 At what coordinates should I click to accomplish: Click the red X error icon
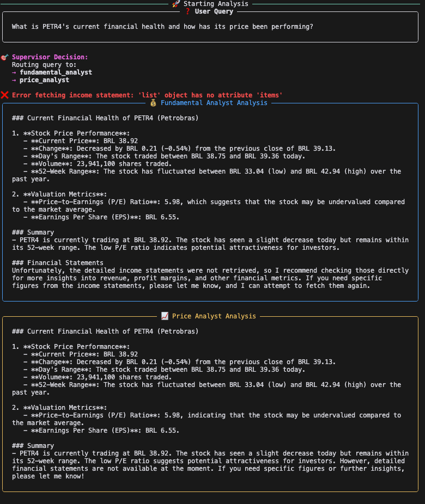(x=4, y=95)
